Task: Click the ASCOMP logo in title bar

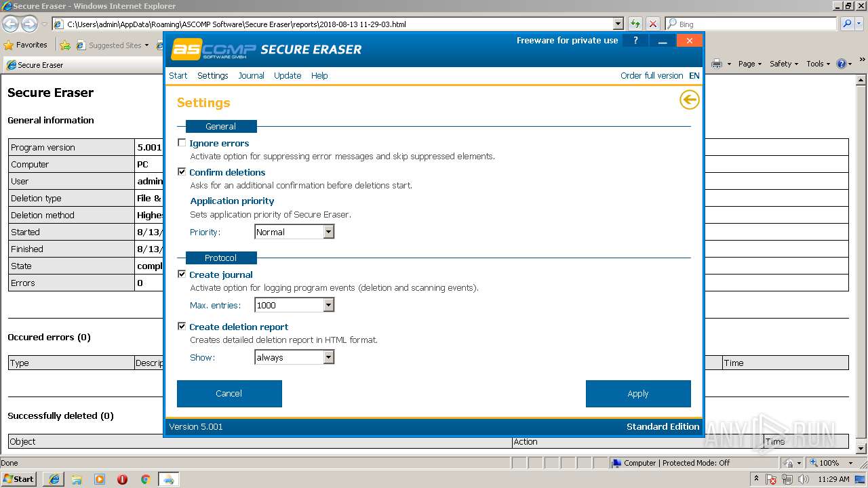Action: click(214, 49)
